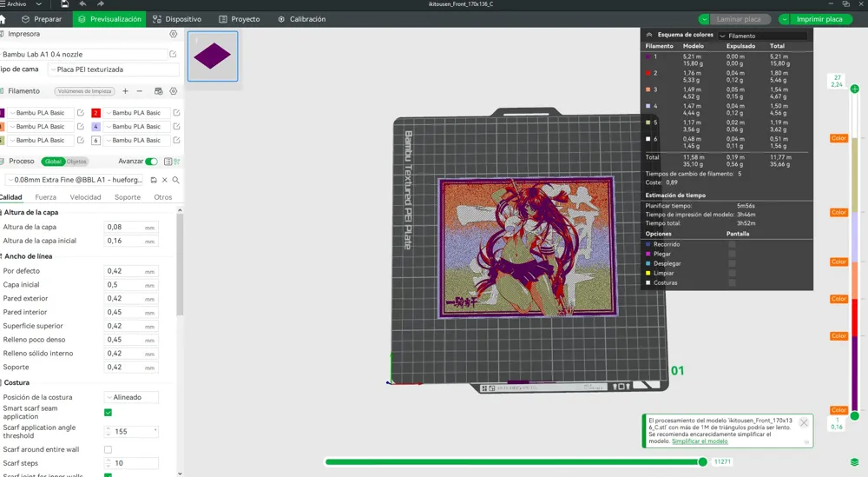Click the save project icon
The image size is (868, 477).
[x=65, y=3]
